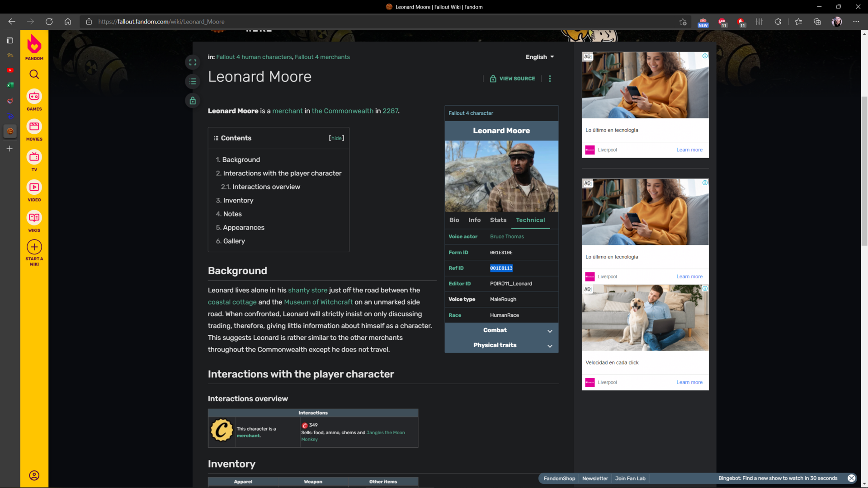This screenshot has width=868, height=488.
Task: Open Museum of Witchcraft link
Action: click(x=318, y=302)
